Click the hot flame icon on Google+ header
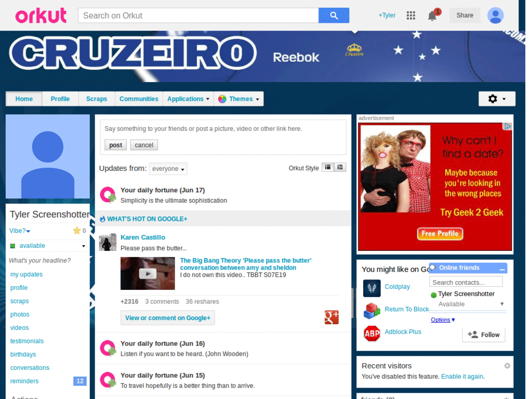This screenshot has height=399, width=532. coord(102,219)
